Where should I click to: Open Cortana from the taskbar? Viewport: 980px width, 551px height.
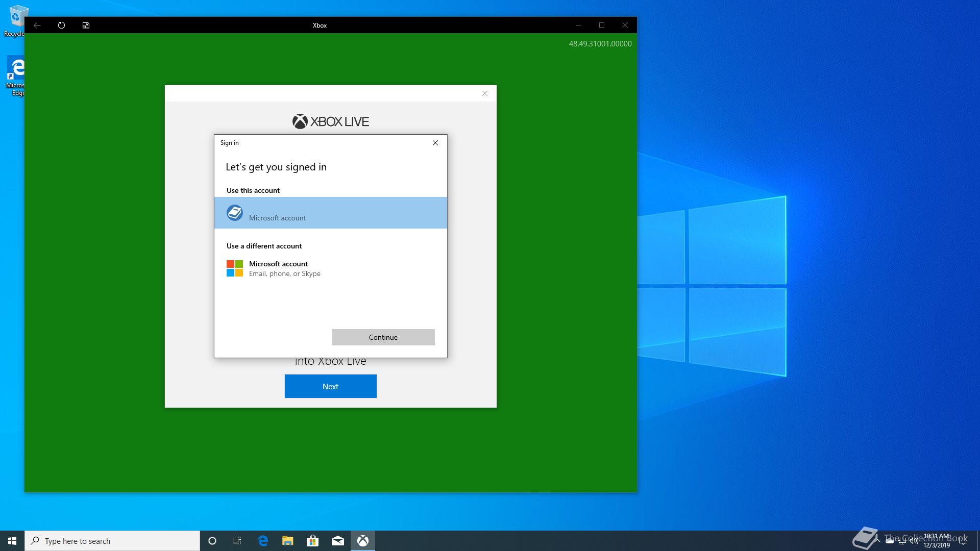coord(212,541)
